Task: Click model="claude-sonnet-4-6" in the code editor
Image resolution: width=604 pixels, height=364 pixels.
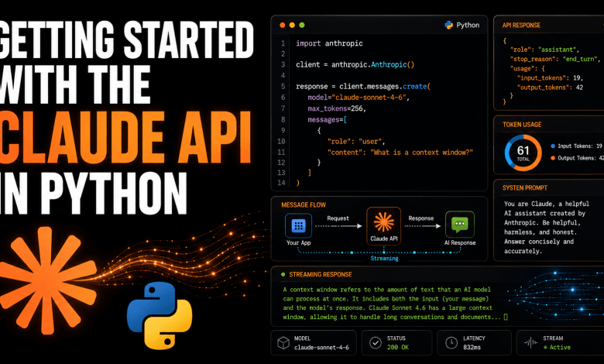Action: point(359,98)
